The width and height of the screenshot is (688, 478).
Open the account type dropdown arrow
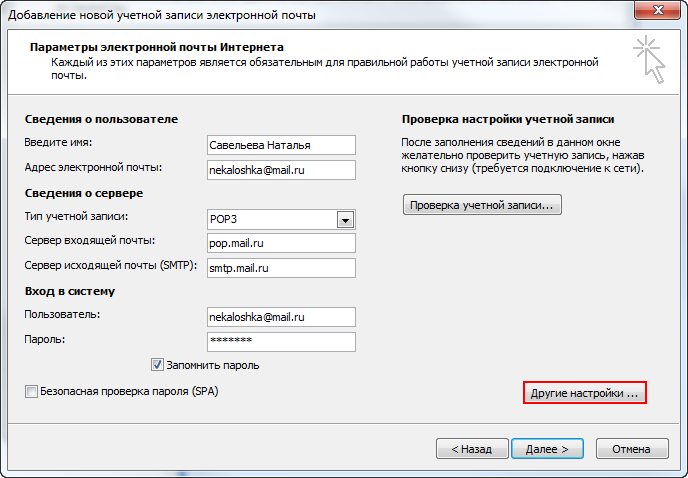click(x=345, y=219)
